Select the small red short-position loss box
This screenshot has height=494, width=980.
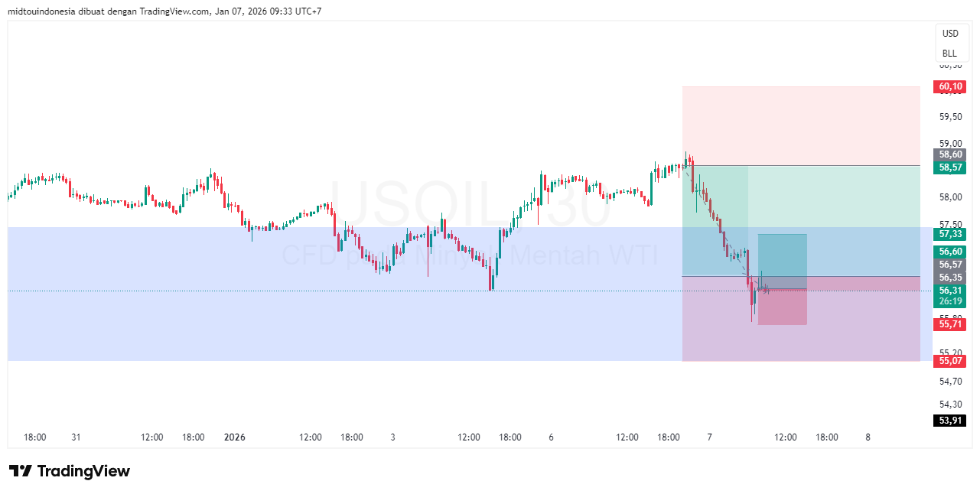(x=782, y=307)
